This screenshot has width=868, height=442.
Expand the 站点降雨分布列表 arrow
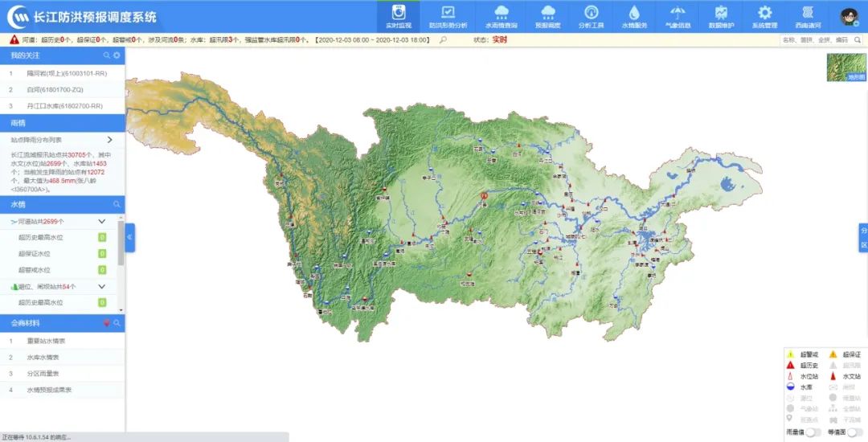(x=109, y=139)
